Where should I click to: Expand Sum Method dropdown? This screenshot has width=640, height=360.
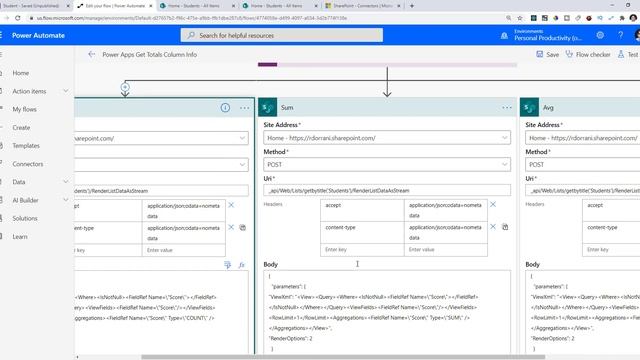[504, 164]
